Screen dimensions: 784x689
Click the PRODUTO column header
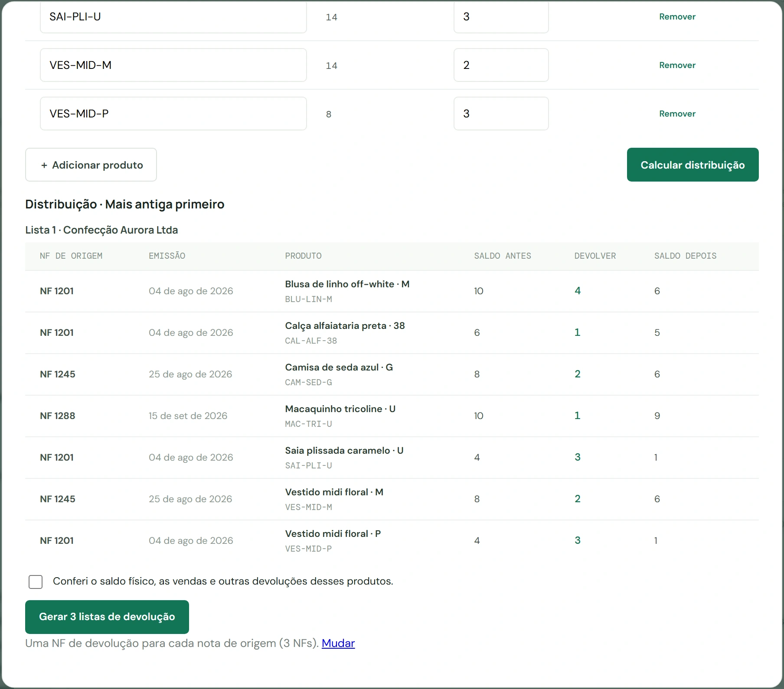point(303,256)
